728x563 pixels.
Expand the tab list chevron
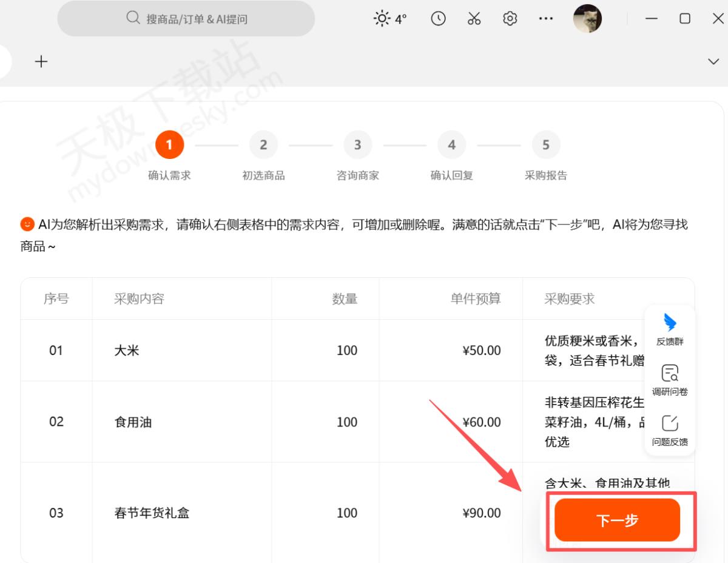(x=713, y=61)
